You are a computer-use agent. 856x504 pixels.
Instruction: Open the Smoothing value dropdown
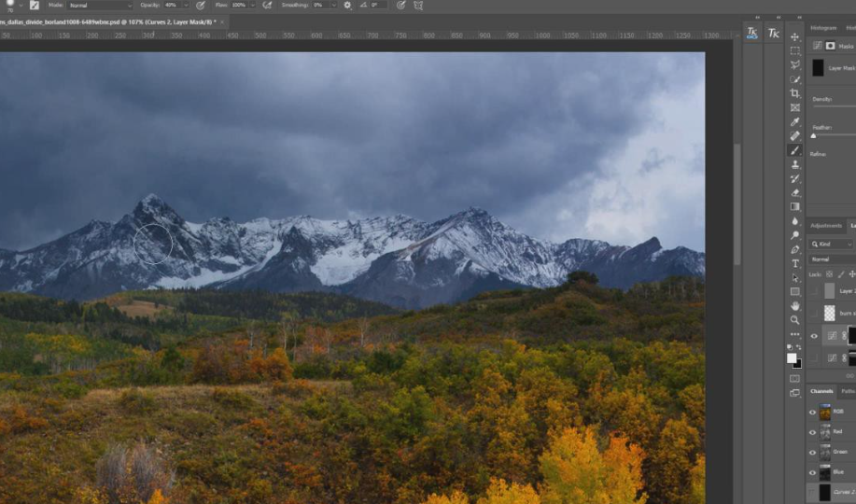(333, 6)
